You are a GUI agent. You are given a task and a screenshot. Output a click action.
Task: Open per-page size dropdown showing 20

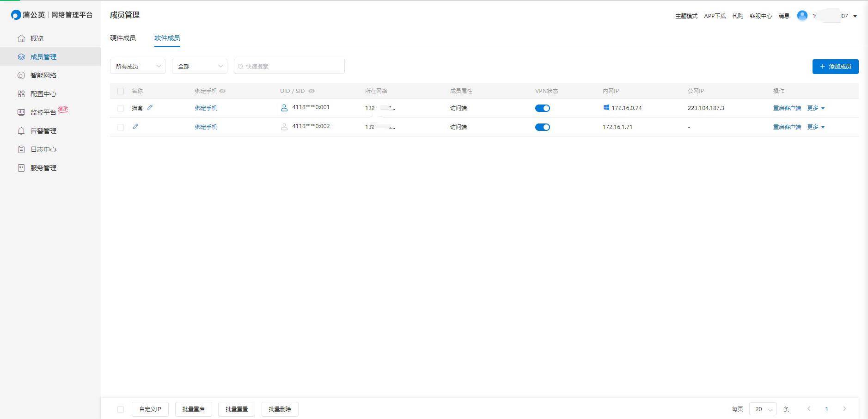pyautogui.click(x=763, y=409)
